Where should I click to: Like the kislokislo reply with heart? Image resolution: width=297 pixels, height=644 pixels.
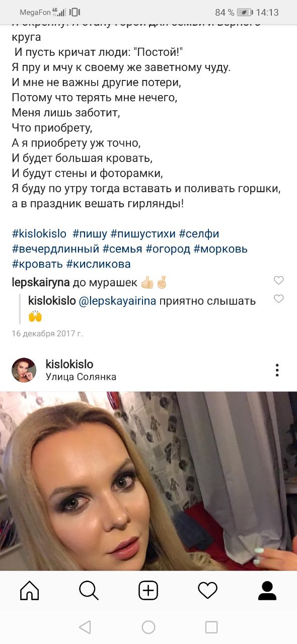coord(278,299)
